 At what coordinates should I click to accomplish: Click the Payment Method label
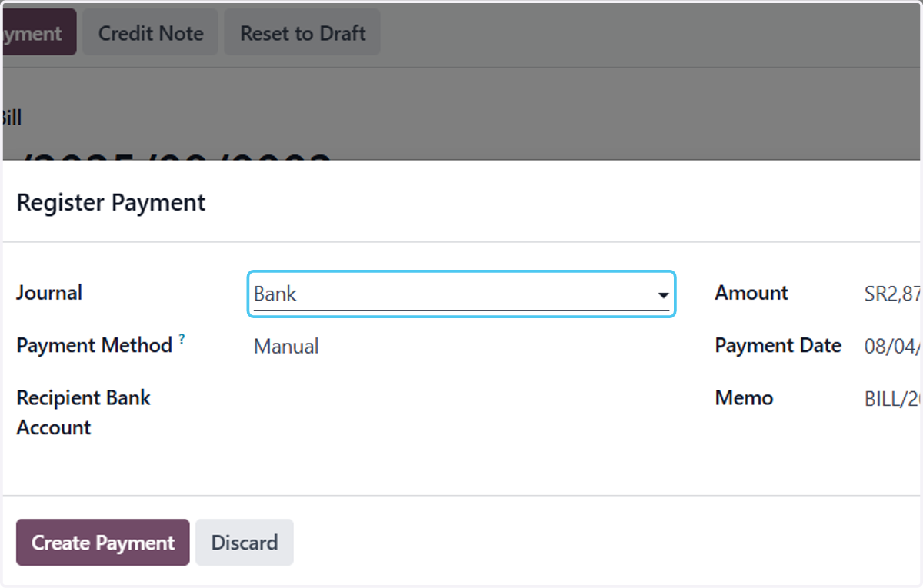95,346
